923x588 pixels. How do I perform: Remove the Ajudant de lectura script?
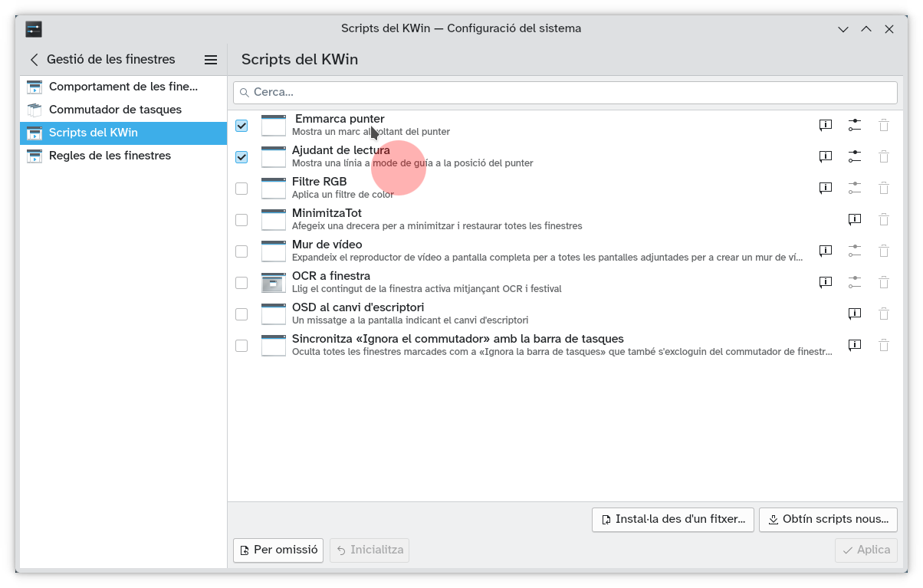[884, 156]
